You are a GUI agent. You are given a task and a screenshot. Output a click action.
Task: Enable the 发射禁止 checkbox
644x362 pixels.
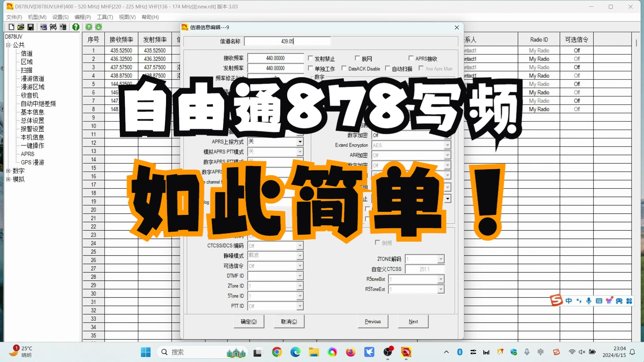310,58
